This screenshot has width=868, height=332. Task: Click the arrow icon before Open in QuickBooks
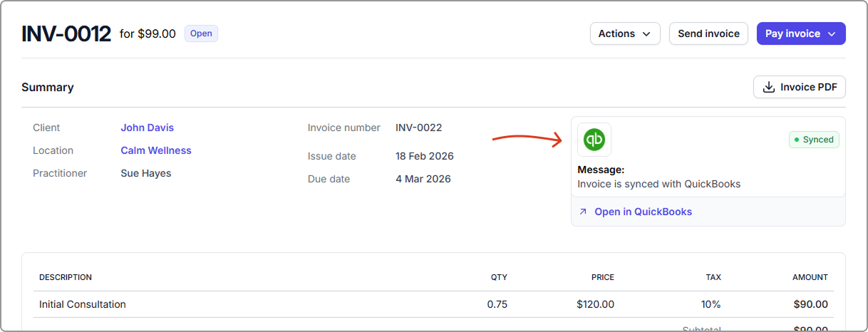[583, 212]
